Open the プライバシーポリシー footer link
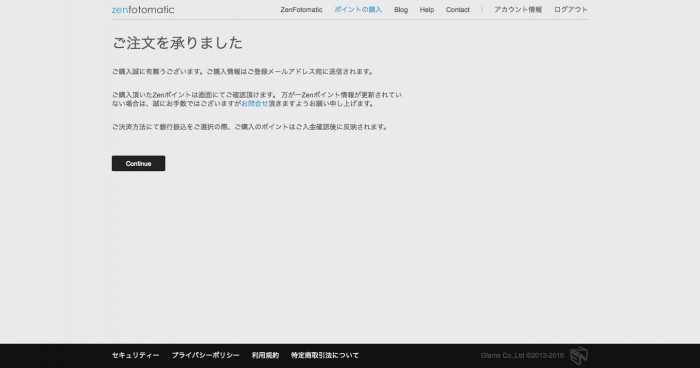Viewport: 700px width, 368px height. click(x=205, y=355)
